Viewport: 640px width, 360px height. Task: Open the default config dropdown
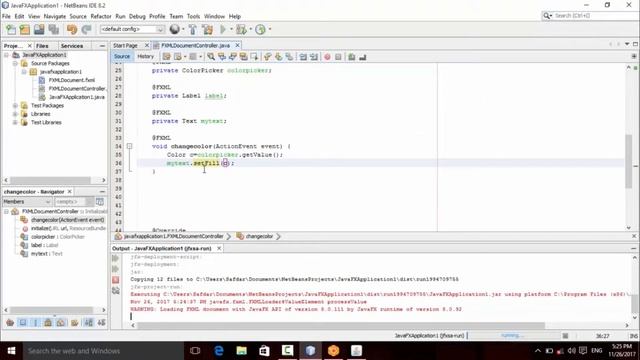coord(132,29)
